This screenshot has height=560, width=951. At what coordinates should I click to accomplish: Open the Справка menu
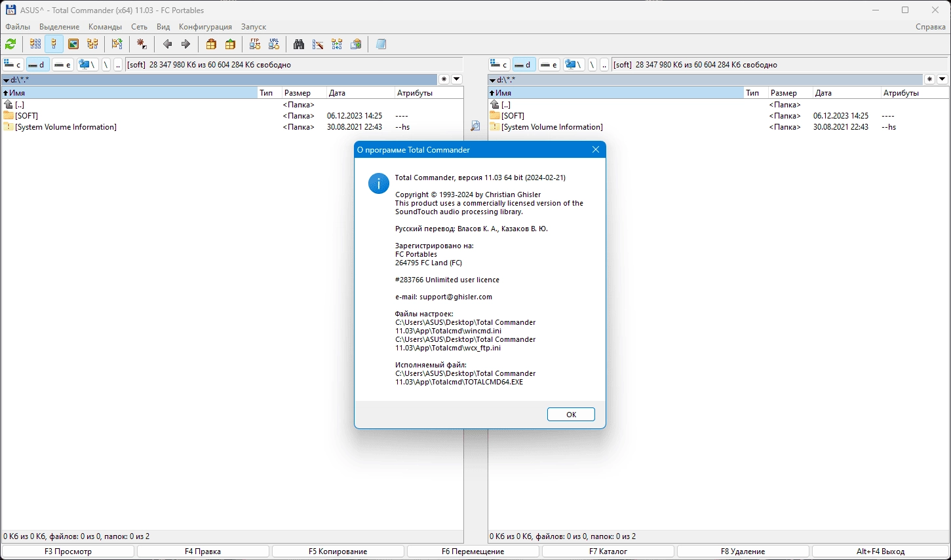click(x=931, y=27)
